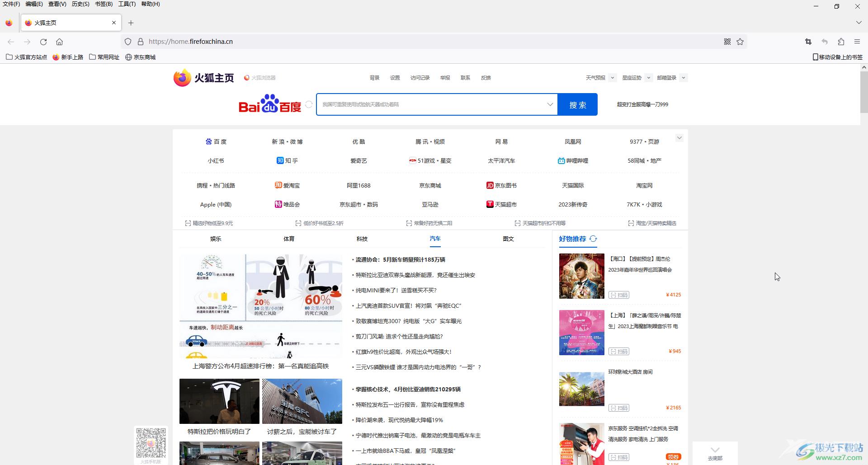Switch to the 科技 news tab
Screen dimensions: 868x465
point(362,239)
